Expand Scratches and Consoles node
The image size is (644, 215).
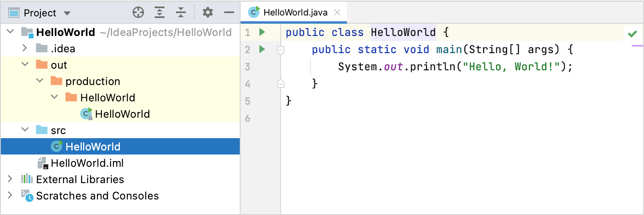click(x=10, y=195)
